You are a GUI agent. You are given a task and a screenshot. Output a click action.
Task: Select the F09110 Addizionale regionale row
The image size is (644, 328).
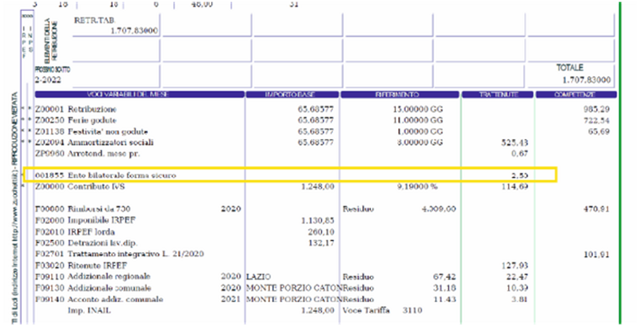pos(93,277)
